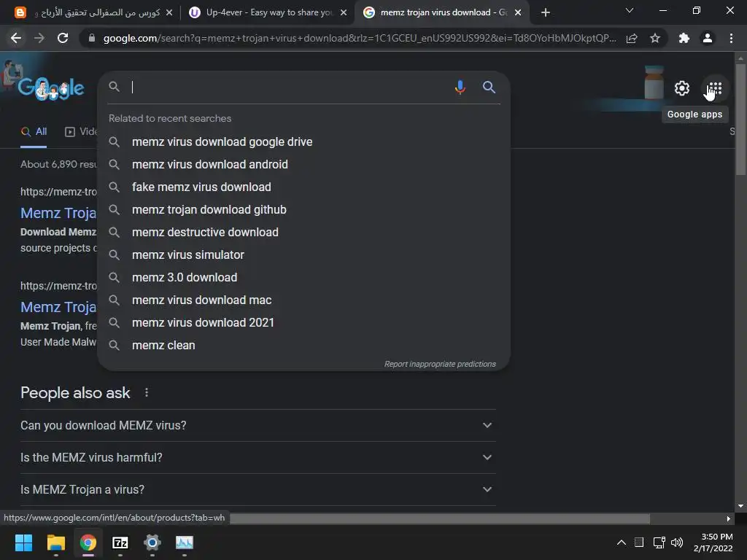This screenshot has width=747, height=560.
Task: Open the volume speaker tray icon
Action: coord(676,542)
